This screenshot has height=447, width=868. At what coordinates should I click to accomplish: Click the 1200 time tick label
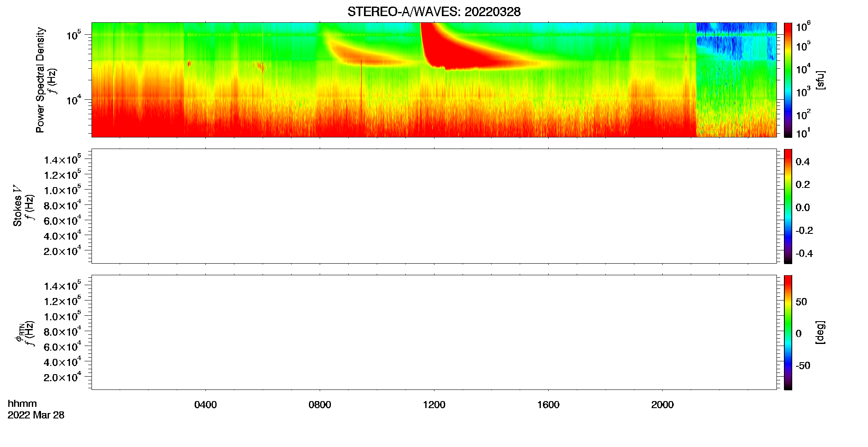click(x=434, y=405)
